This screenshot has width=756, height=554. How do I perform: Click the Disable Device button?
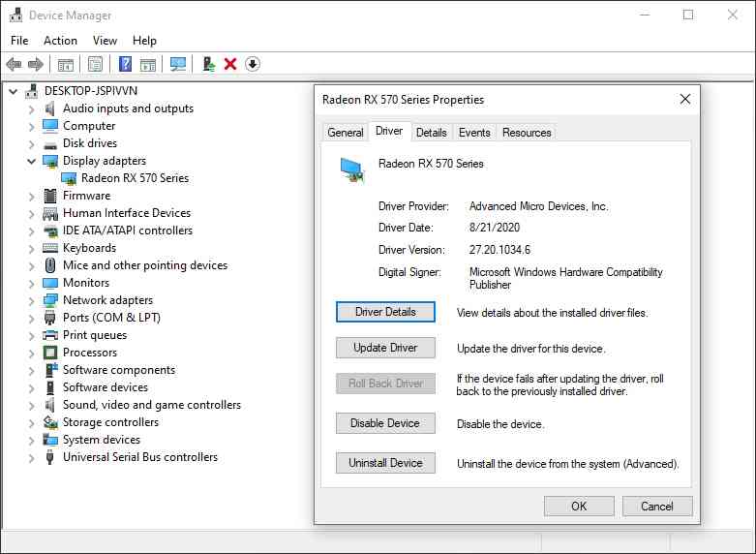[385, 422]
